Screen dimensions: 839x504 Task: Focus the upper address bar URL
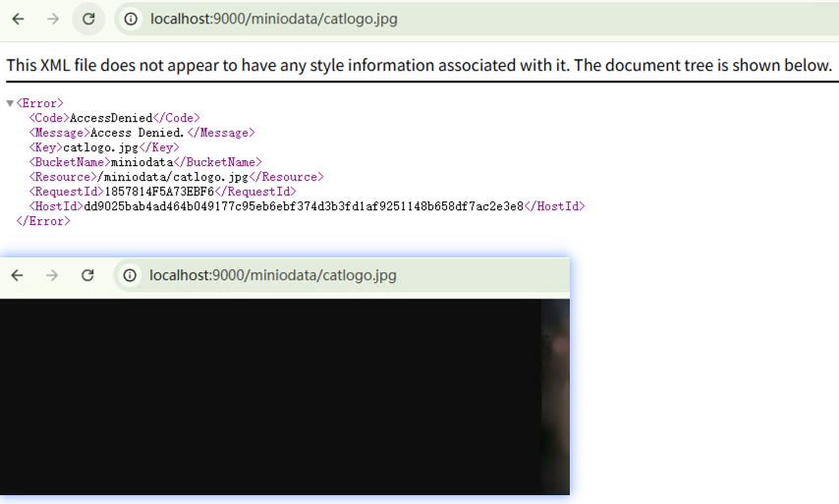[x=273, y=19]
